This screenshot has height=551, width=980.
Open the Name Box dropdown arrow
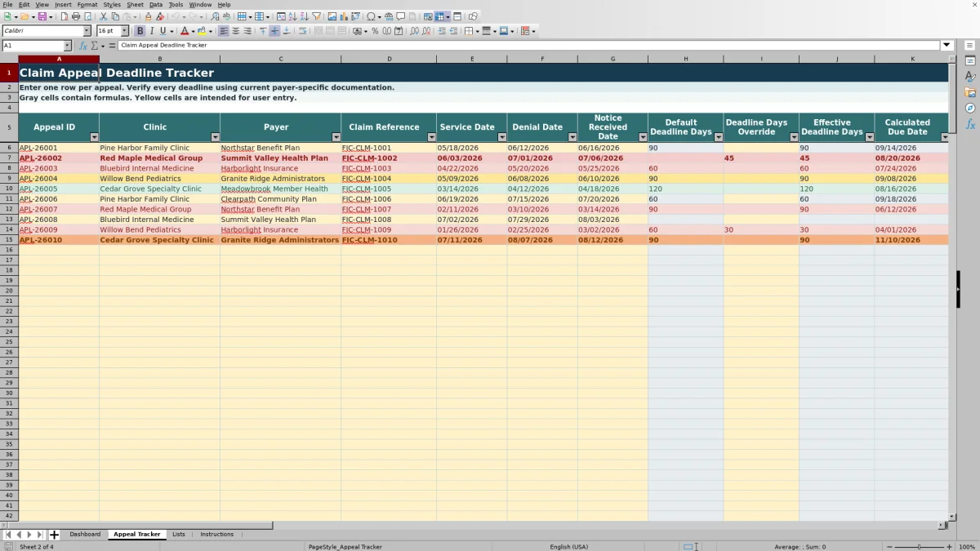tap(67, 46)
